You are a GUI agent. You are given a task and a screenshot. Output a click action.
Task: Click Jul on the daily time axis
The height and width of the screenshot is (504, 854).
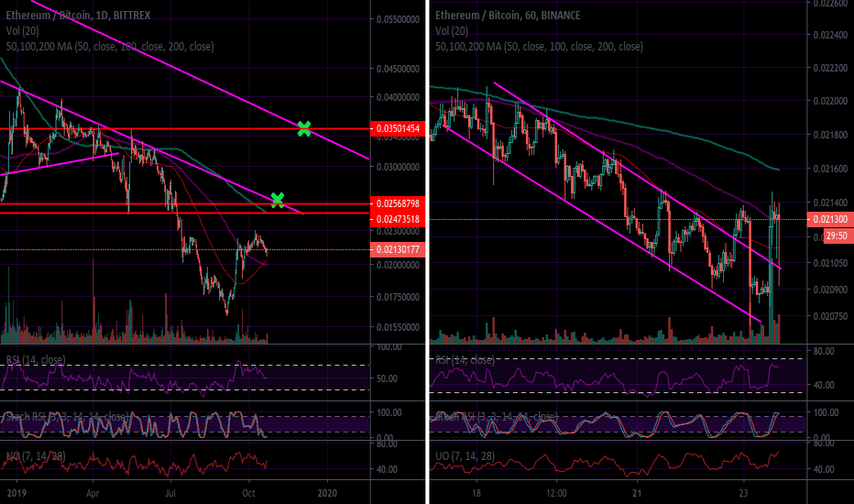pyautogui.click(x=170, y=493)
